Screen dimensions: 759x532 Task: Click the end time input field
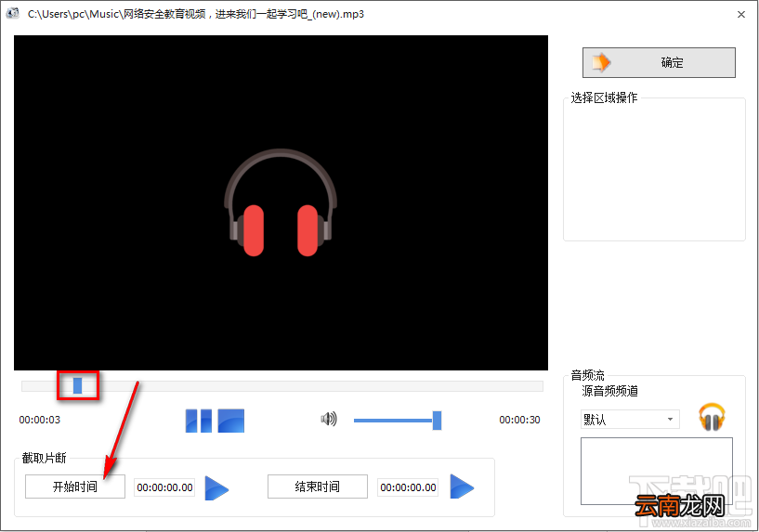point(408,487)
